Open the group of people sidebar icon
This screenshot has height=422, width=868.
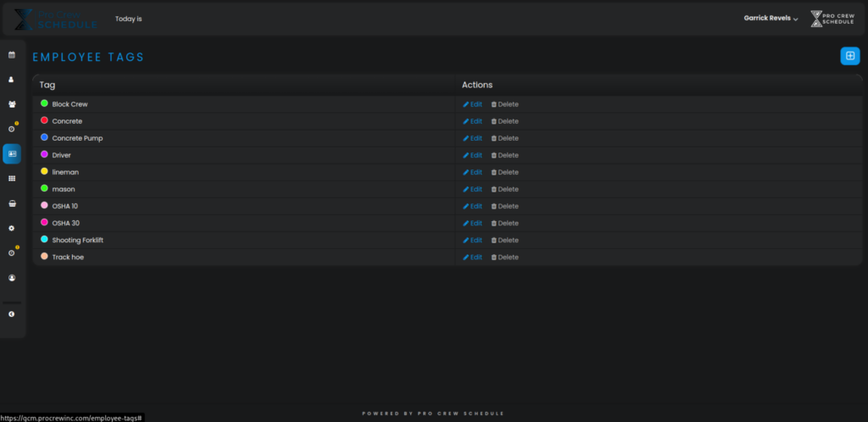[x=12, y=104]
